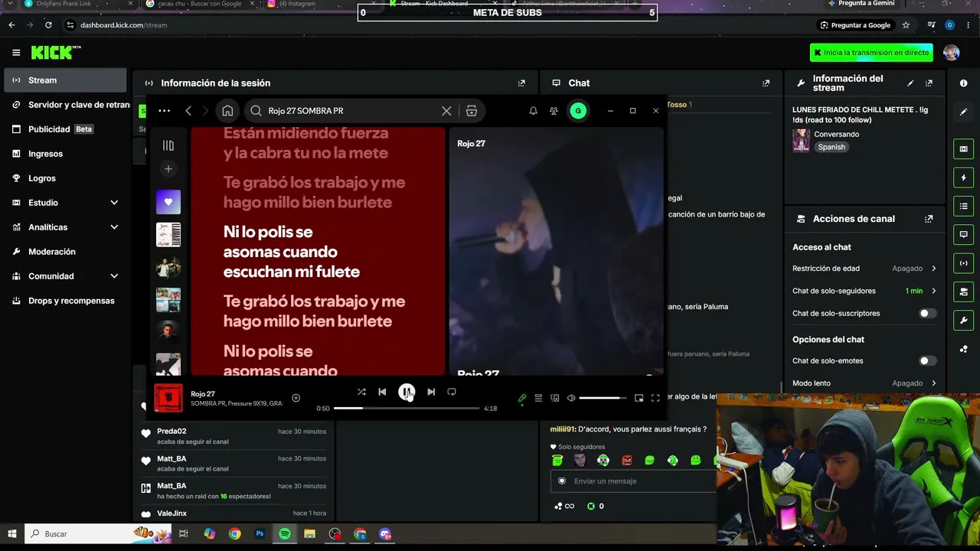Expand the Analíticas menu

65,227
